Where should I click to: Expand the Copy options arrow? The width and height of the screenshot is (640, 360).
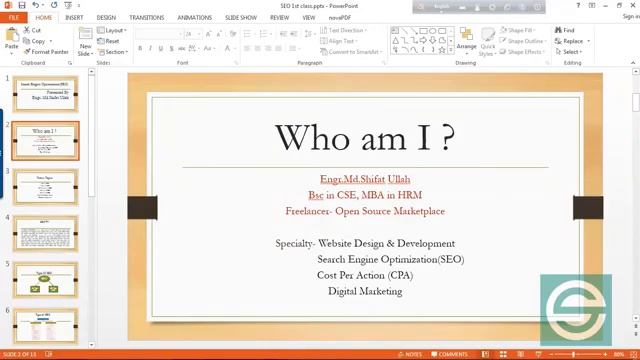coord(51,41)
